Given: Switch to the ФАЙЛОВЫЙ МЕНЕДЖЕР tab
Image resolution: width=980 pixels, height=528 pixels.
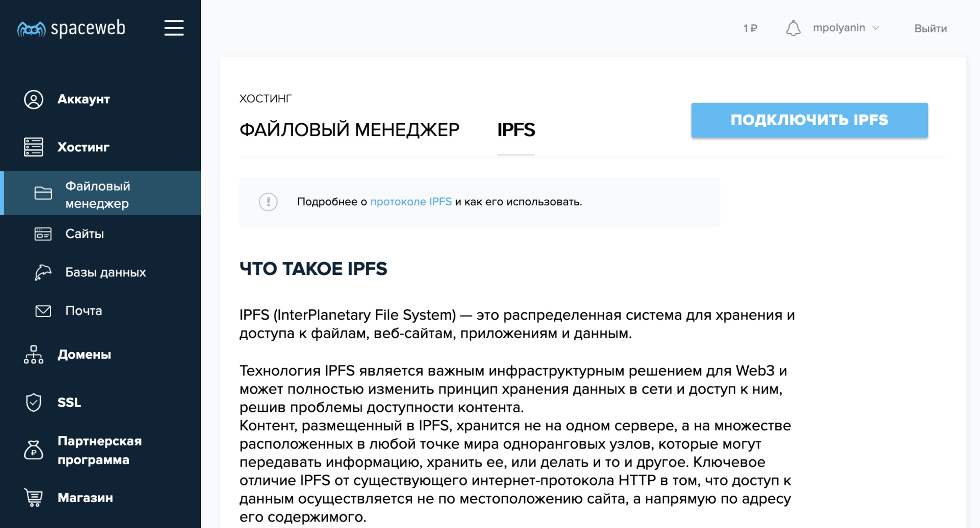Looking at the screenshot, I should coord(349,129).
